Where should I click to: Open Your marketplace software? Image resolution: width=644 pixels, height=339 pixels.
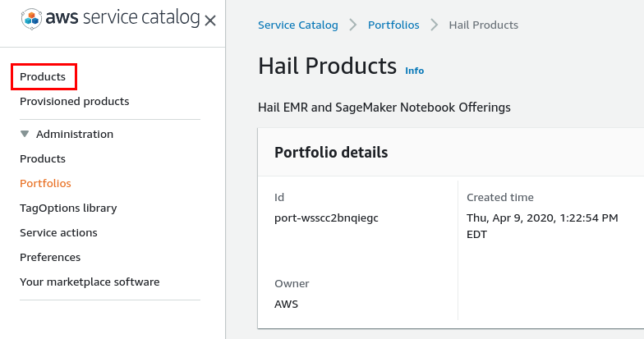tap(90, 282)
